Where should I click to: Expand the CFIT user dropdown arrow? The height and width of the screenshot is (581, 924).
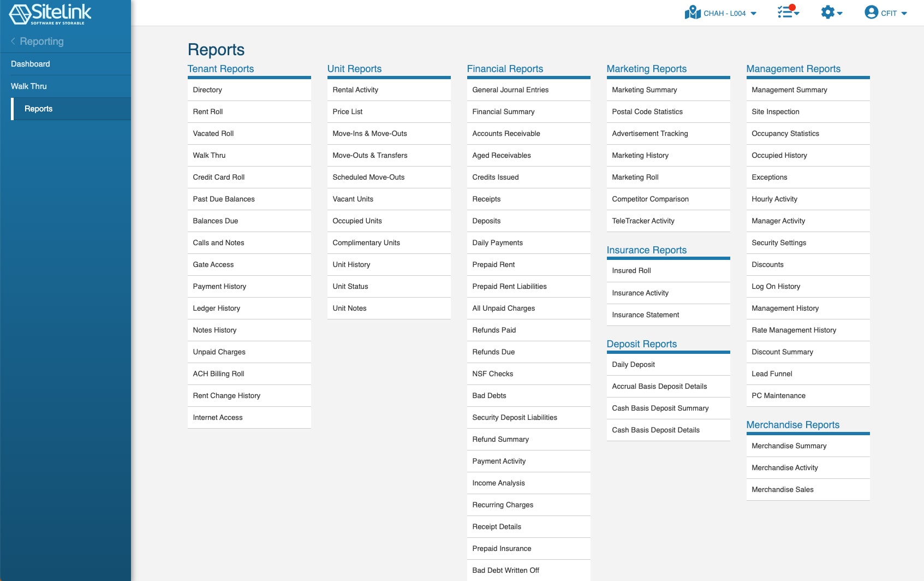pyautogui.click(x=904, y=14)
